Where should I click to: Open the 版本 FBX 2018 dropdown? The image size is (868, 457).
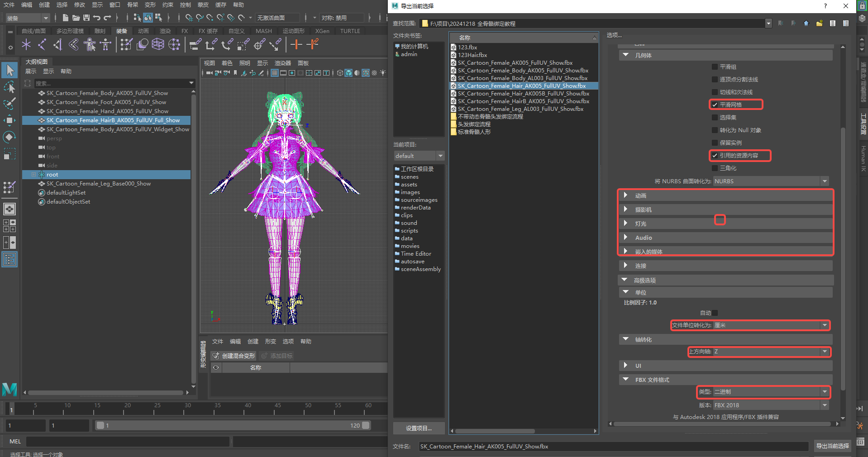pos(771,405)
